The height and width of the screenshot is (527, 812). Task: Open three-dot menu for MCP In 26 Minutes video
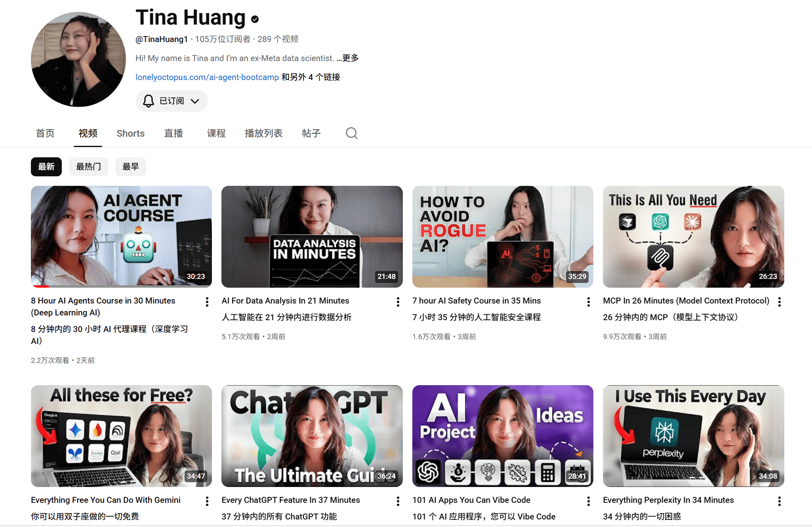pyautogui.click(x=779, y=302)
